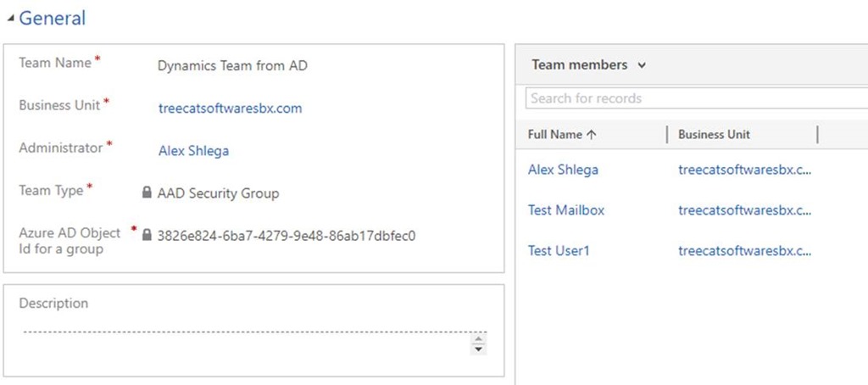Open the Alex Shlega Administrator link
The image size is (868, 385).
(x=194, y=151)
